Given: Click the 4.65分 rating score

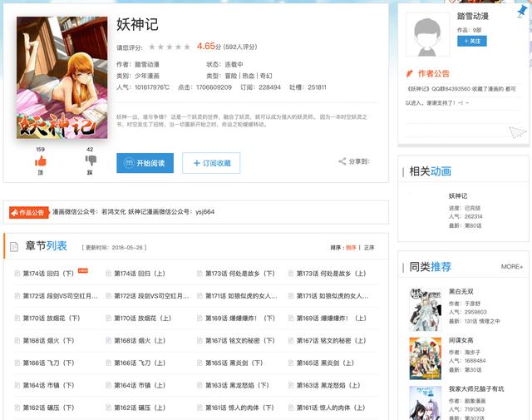Looking at the screenshot, I should [209, 47].
